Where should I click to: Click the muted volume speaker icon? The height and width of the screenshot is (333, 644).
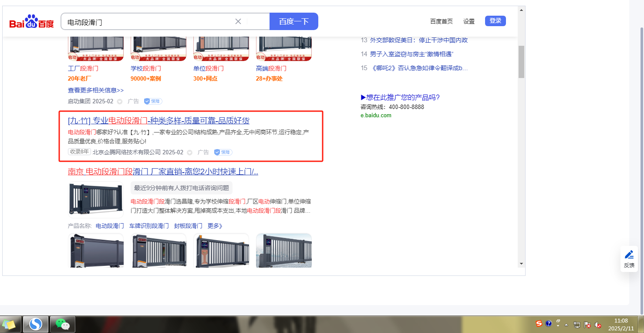coord(598,325)
